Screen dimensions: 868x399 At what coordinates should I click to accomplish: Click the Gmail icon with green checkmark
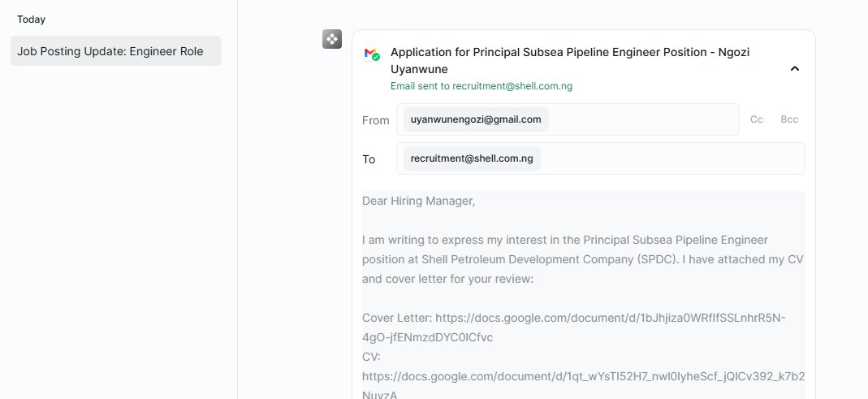(371, 54)
